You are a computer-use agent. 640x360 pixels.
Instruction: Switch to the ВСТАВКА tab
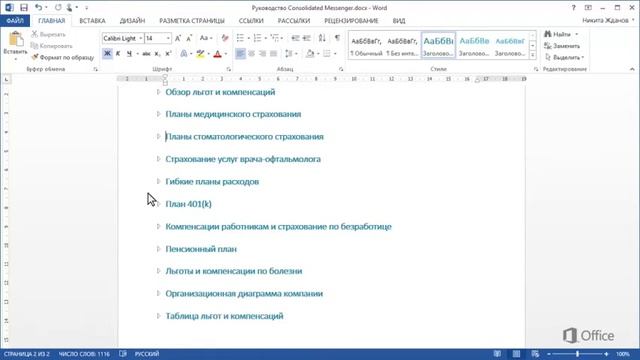coord(92,20)
